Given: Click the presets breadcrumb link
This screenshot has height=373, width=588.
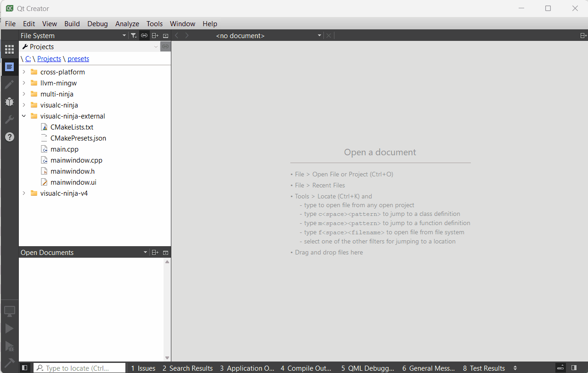Looking at the screenshot, I should click(x=78, y=58).
